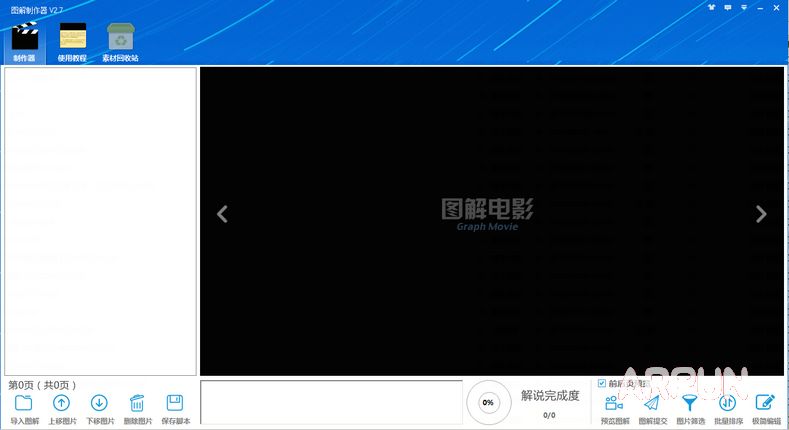Image resolution: width=789 pixels, height=430 pixels.
Task: Click the 0% circular progress indicator
Action: tap(488, 402)
